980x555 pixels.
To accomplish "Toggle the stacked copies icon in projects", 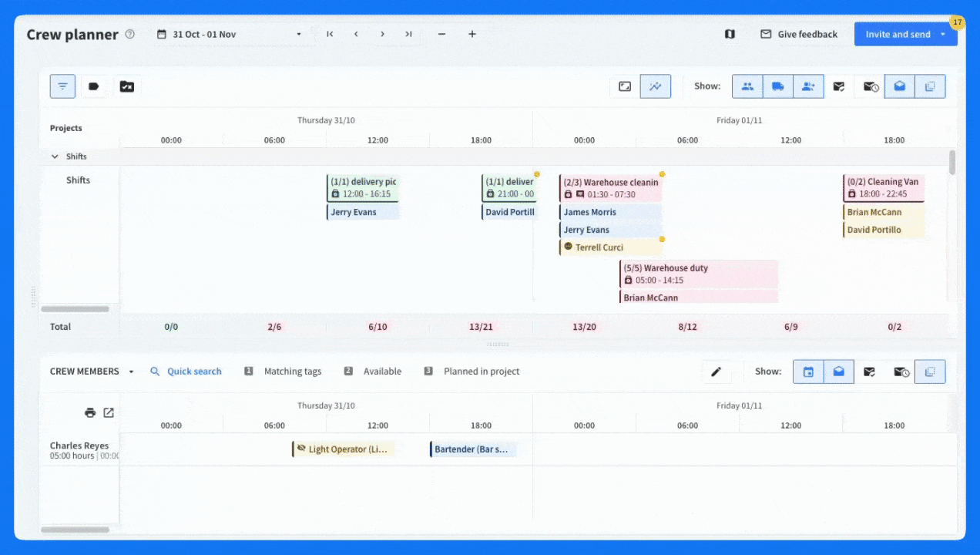I will (x=930, y=86).
